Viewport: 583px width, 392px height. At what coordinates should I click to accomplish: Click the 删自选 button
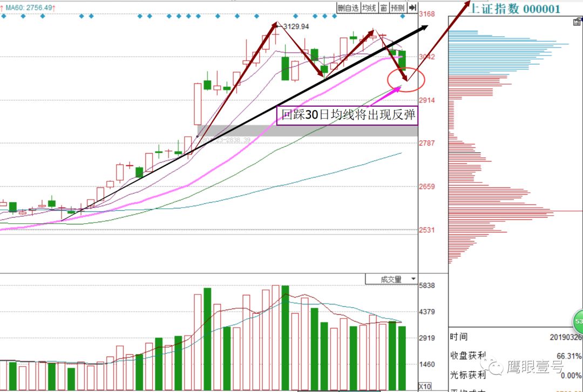pos(348,8)
